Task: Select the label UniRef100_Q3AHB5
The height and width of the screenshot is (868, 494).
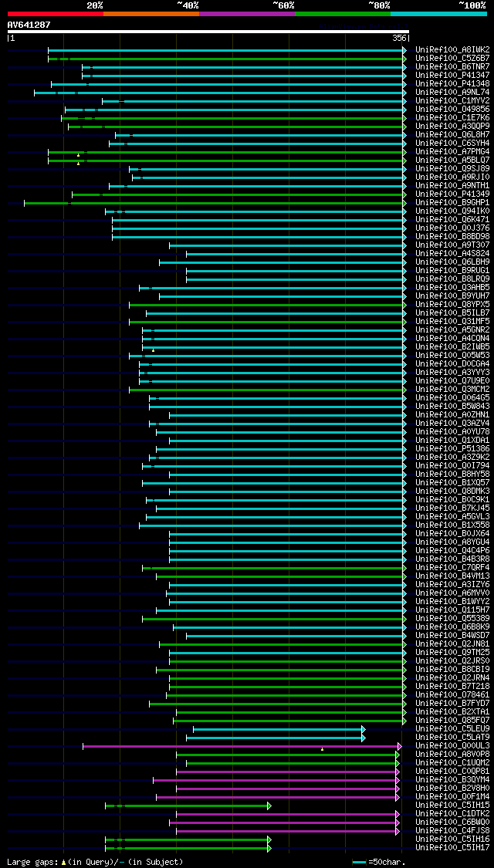Action: click(452, 288)
